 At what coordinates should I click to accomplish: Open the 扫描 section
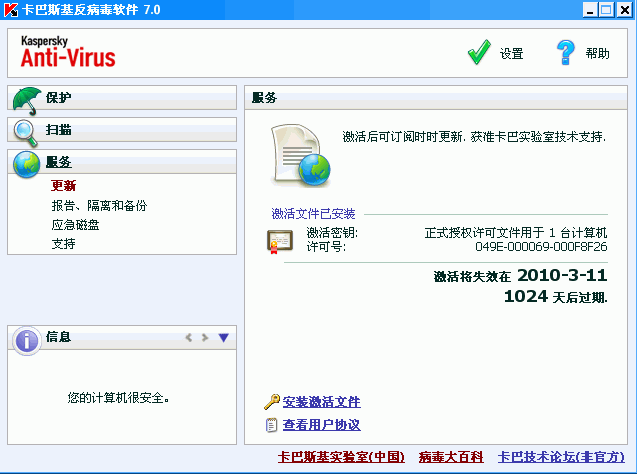click(x=122, y=130)
